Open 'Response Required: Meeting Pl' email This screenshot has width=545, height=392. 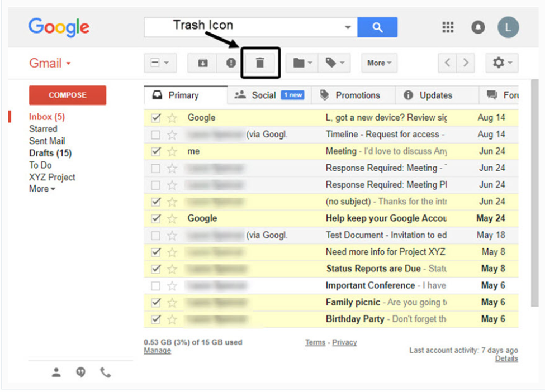(331, 185)
